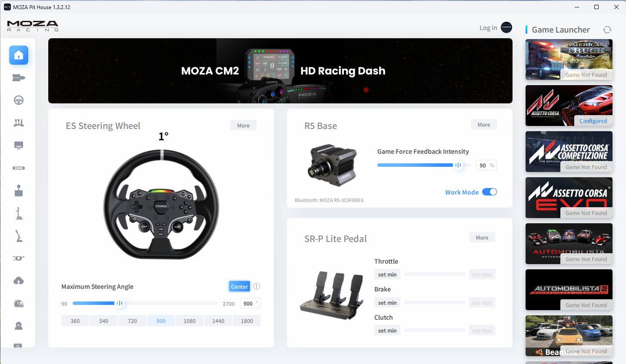Click the info icon beside Center button
Screen dimensions: 626x364
coord(256,286)
